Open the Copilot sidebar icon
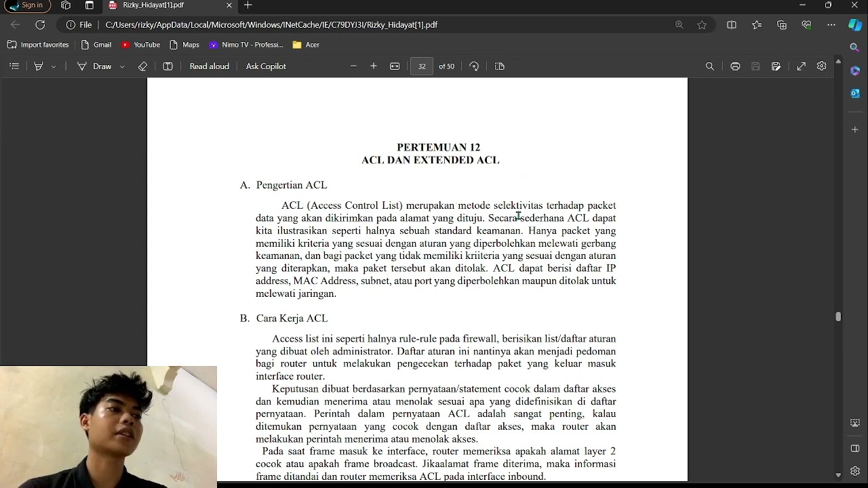The width and height of the screenshot is (868, 488). coord(855,24)
